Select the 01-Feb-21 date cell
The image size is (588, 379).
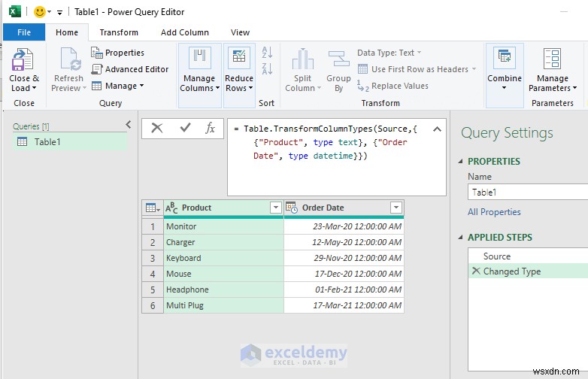pyautogui.click(x=344, y=290)
